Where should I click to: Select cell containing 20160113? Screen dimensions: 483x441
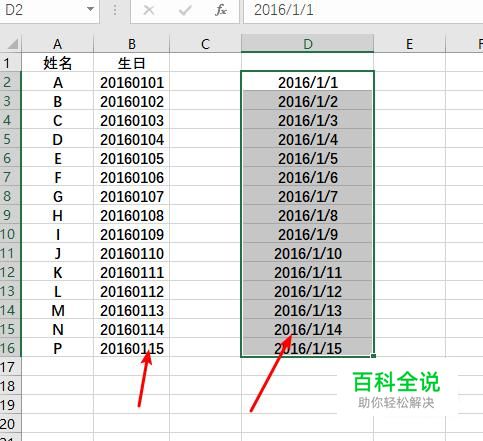click(132, 310)
